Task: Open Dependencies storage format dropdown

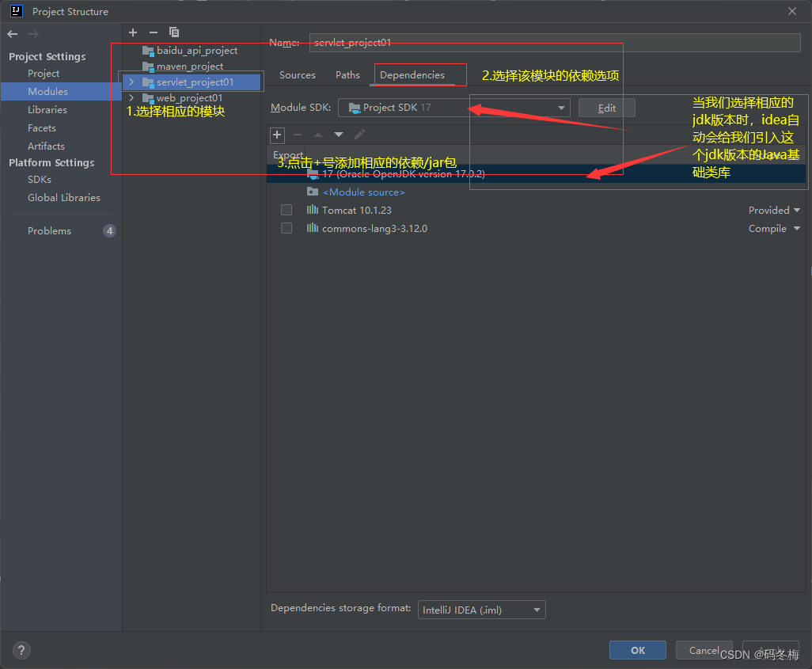Action: coord(482,610)
